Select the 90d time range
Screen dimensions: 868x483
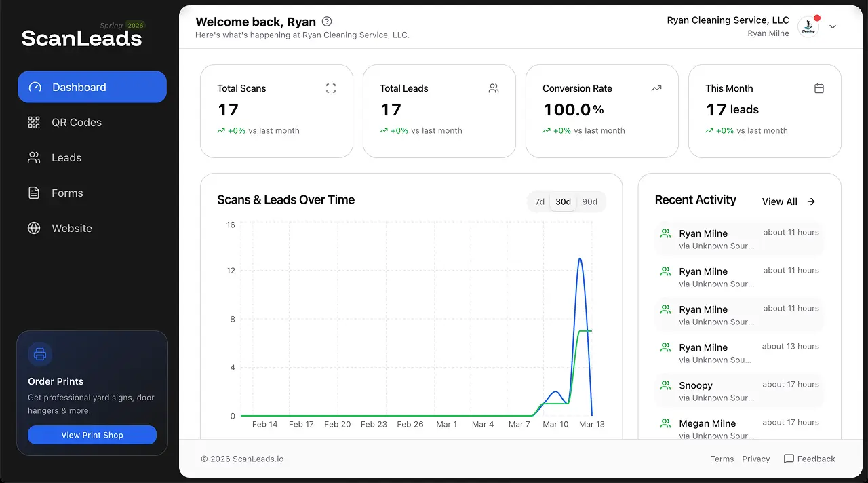tap(589, 201)
